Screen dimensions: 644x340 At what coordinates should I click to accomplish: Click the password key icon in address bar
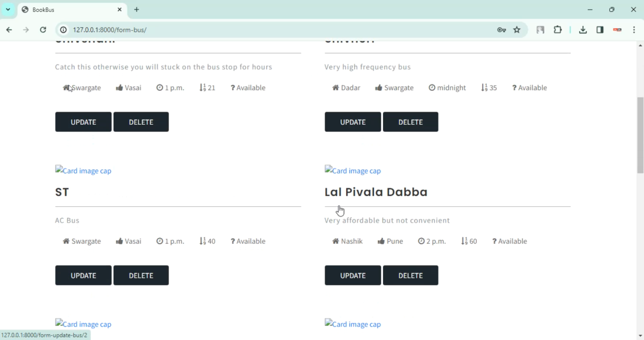(501, 30)
